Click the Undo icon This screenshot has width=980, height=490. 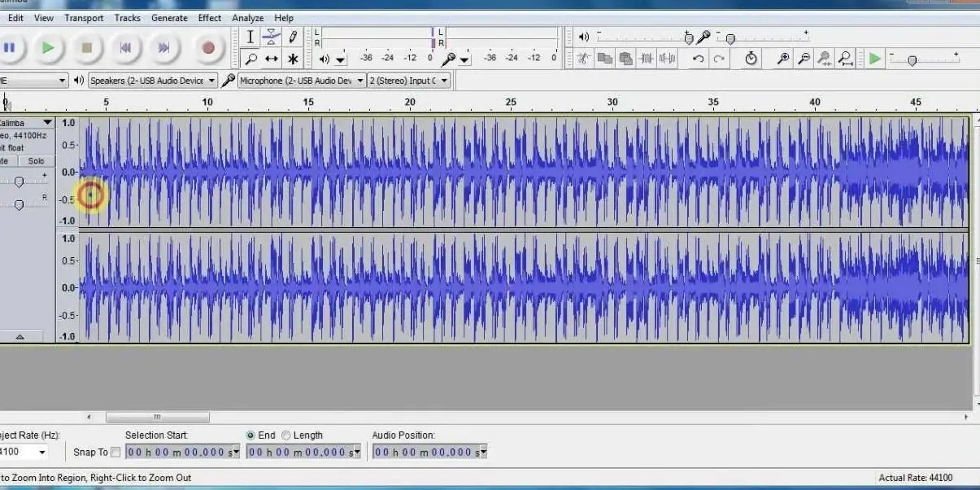coord(698,59)
